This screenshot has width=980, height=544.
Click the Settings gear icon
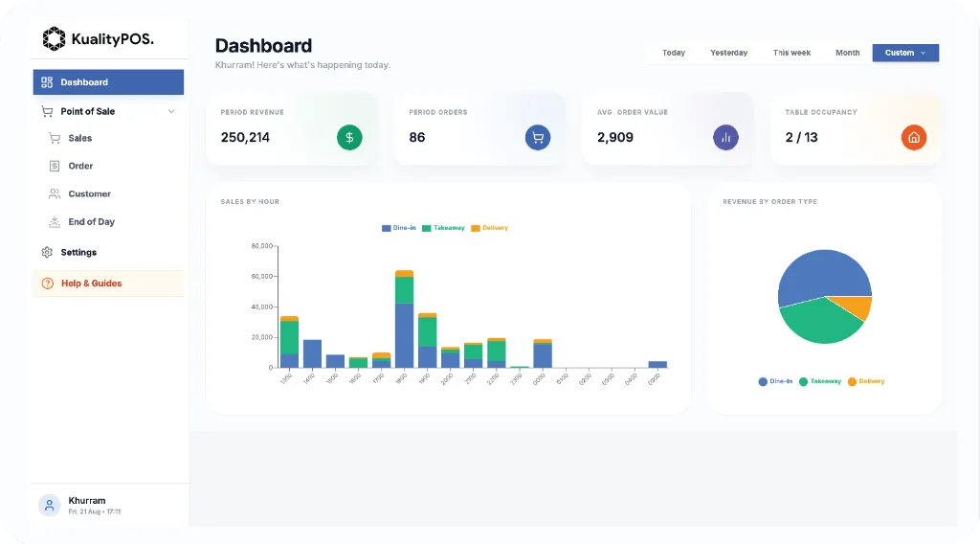pyautogui.click(x=47, y=252)
